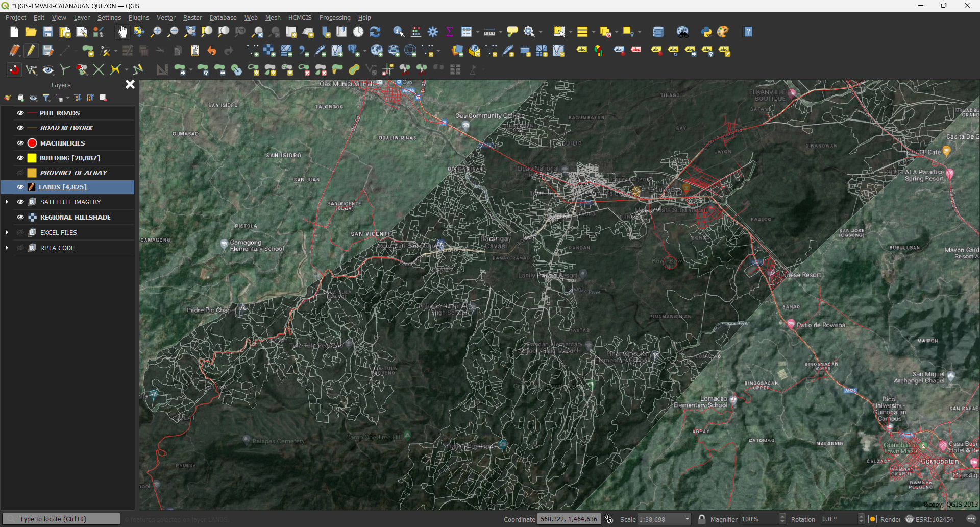Expand the EXCEL FILES group
Viewport: 980px width, 527px height.
[7, 232]
